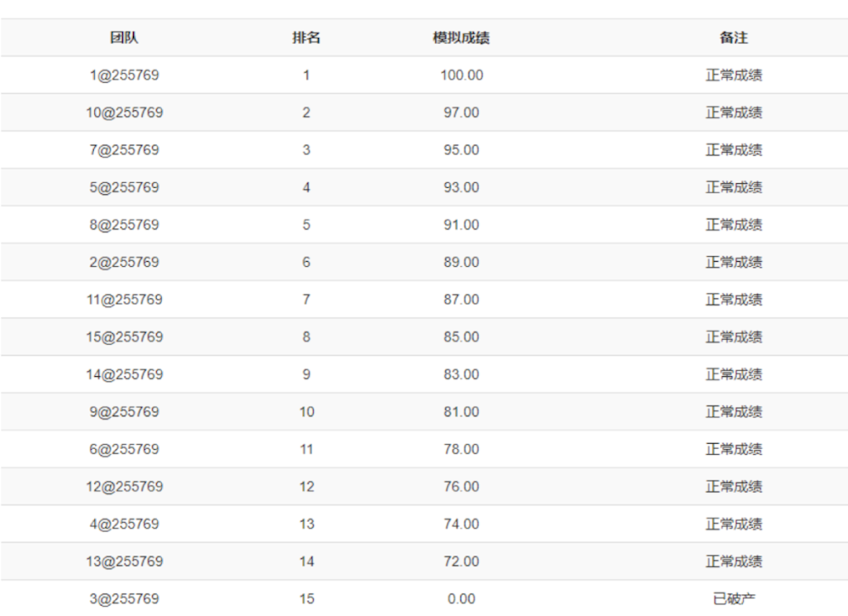Click the 备注 column header
The height and width of the screenshot is (616, 848).
(734, 38)
